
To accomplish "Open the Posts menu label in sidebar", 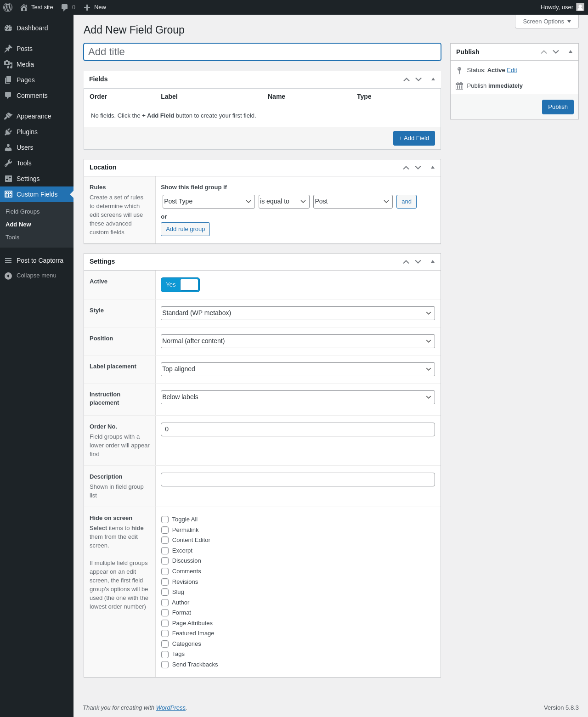I will point(24,49).
